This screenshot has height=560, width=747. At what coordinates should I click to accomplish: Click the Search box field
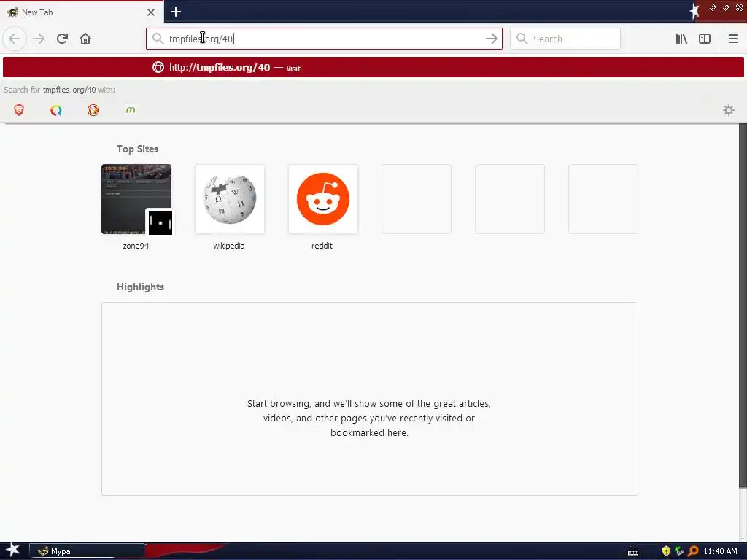pos(565,39)
